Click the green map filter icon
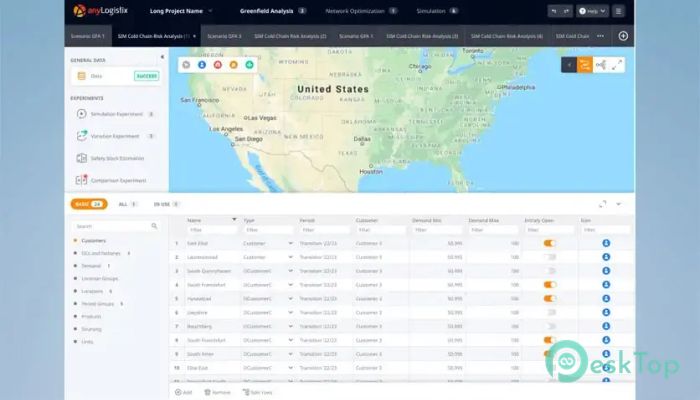700x400 pixels. 249,65
